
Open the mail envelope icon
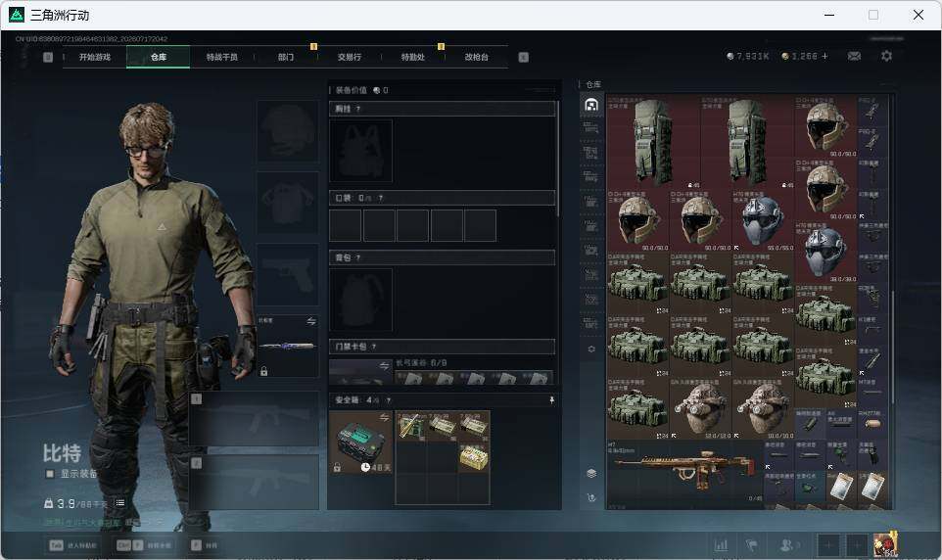(854, 56)
